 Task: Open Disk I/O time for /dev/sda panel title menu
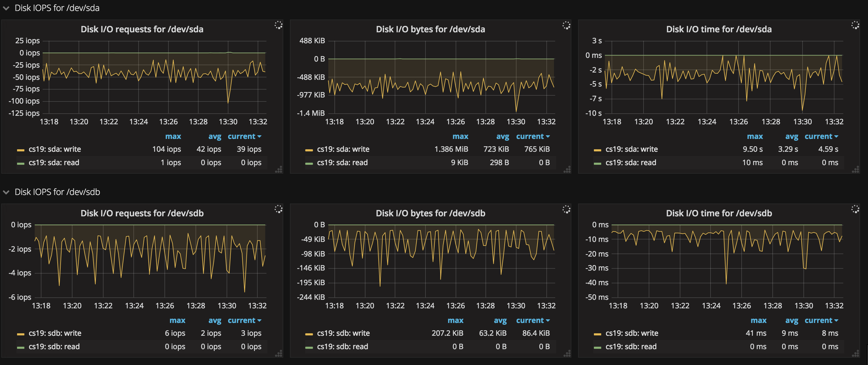pos(719,29)
